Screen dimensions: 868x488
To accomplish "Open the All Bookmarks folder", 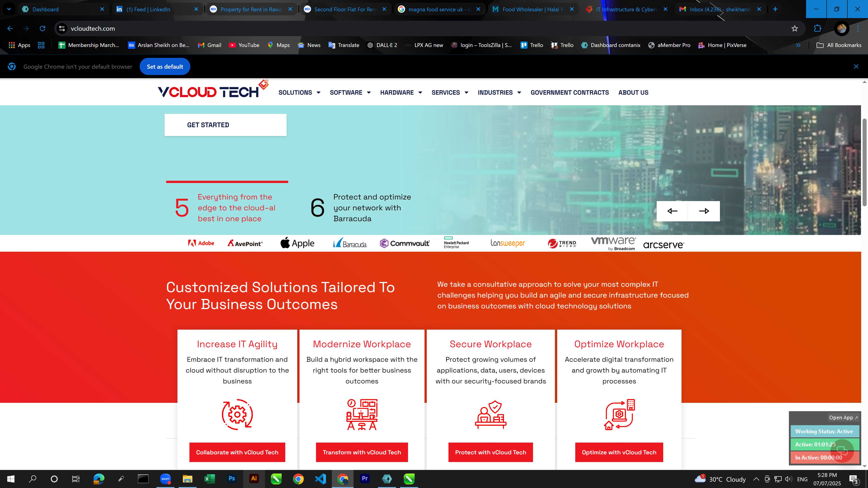I will [x=839, y=45].
